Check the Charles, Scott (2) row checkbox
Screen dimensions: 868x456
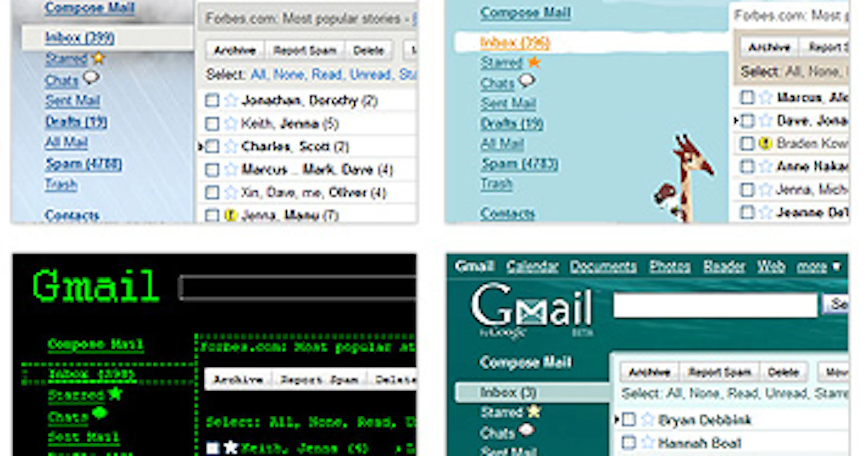point(212,147)
